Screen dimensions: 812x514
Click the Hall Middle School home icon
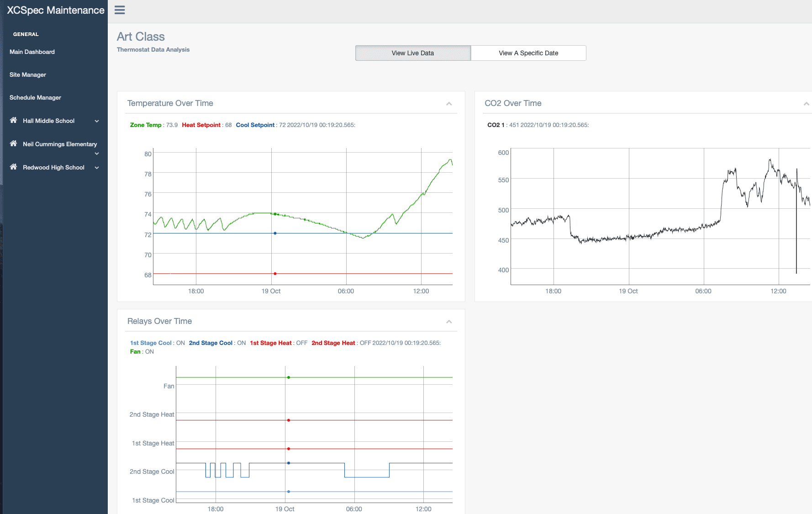pyautogui.click(x=13, y=120)
